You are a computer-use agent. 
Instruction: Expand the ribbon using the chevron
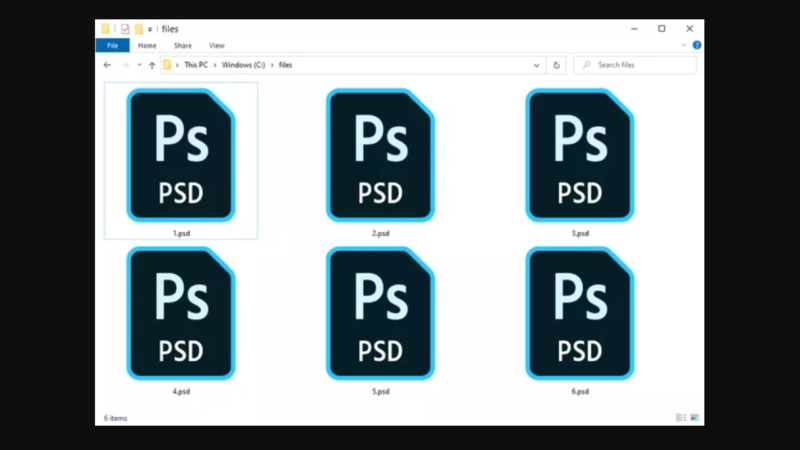tap(685, 45)
